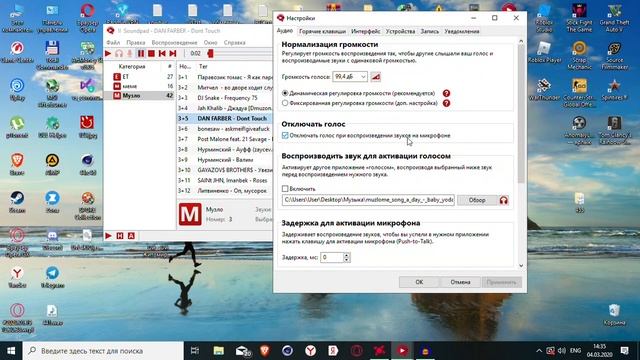Uncheck Отключать голос при воспроизведении звуков
The image size is (640, 360).
click(285, 136)
